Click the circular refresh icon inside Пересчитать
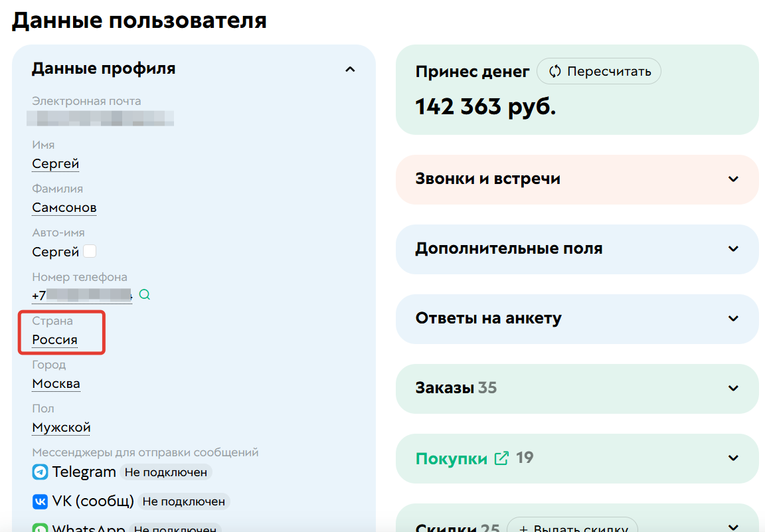765x532 pixels. [x=554, y=71]
